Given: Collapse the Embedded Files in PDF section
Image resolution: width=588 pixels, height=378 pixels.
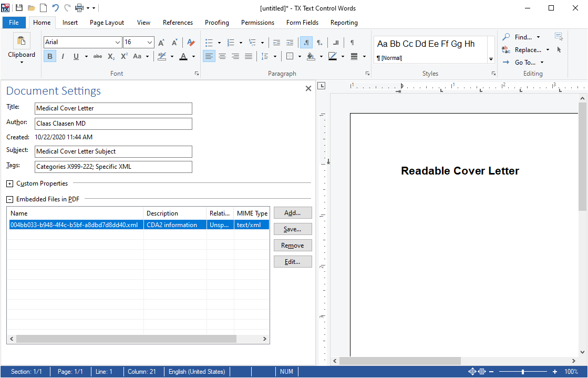Looking at the screenshot, I should click(10, 199).
